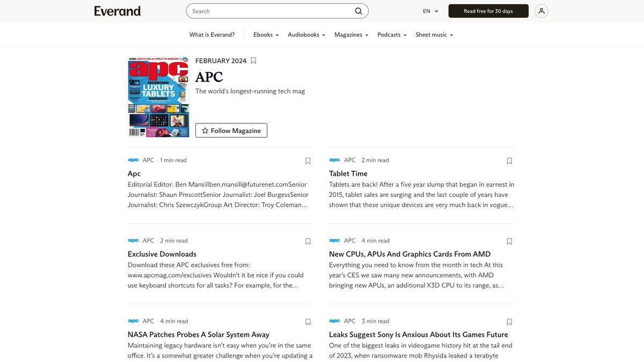This screenshot has height=362, width=644.
Task: Click the bookmark icon next to FEBRUARY 2024
Action: (x=253, y=60)
